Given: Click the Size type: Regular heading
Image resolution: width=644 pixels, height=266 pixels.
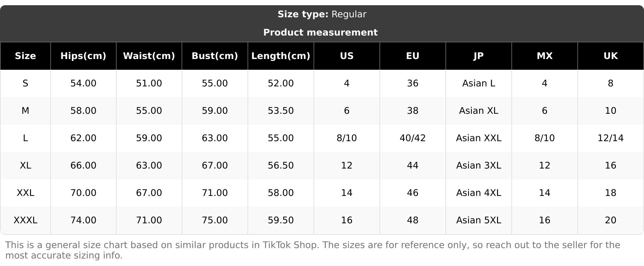Looking at the screenshot, I should point(322,14).
